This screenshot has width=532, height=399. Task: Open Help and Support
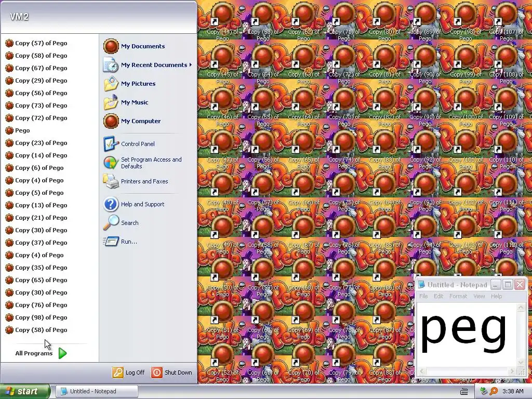click(x=134, y=204)
